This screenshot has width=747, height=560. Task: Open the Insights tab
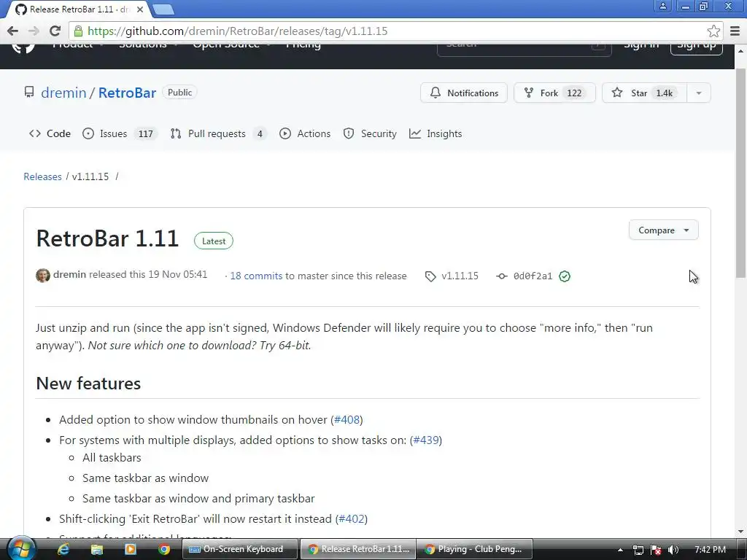coord(436,134)
